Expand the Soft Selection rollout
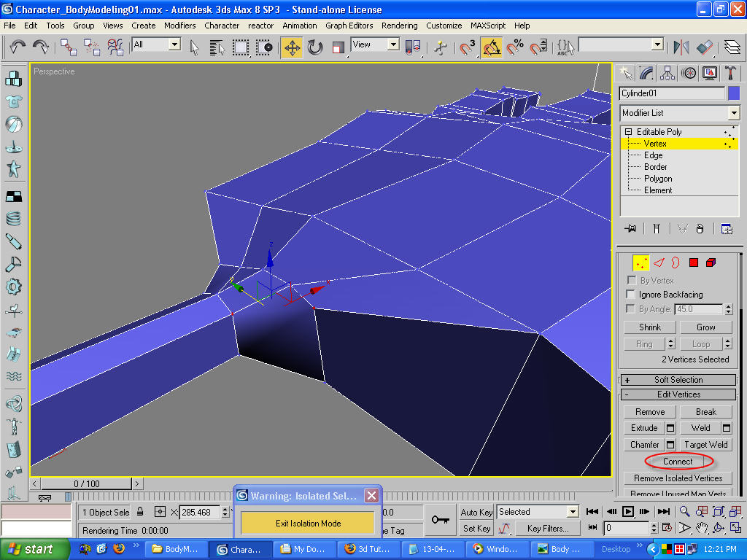This screenshot has height=560, width=747. (678, 379)
